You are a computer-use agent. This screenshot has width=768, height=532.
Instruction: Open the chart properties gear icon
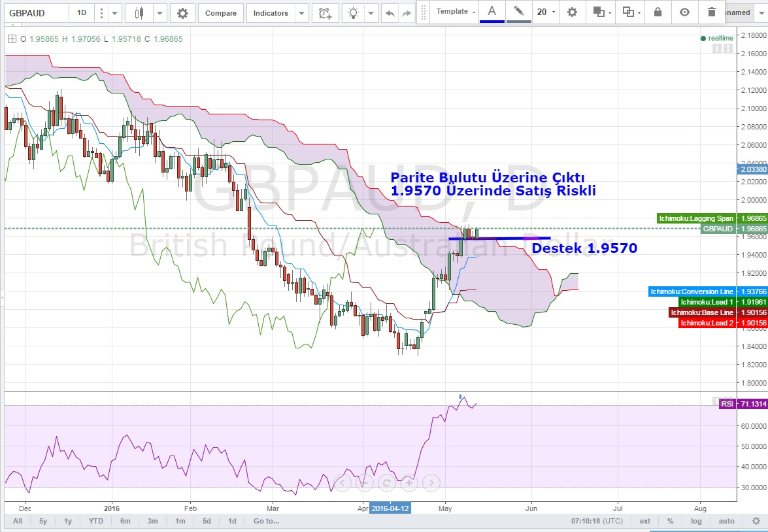(182, 13)
